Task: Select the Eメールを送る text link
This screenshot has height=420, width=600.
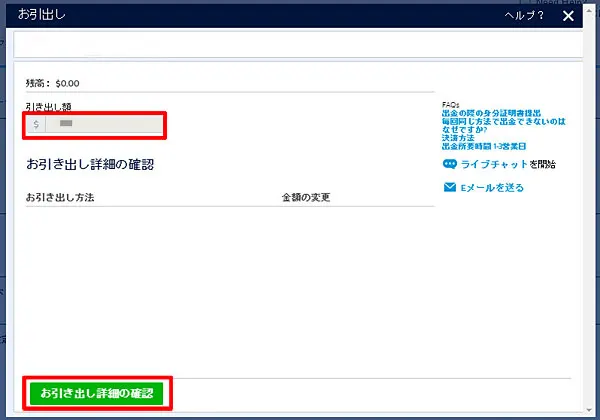Action: click(491, 187)
